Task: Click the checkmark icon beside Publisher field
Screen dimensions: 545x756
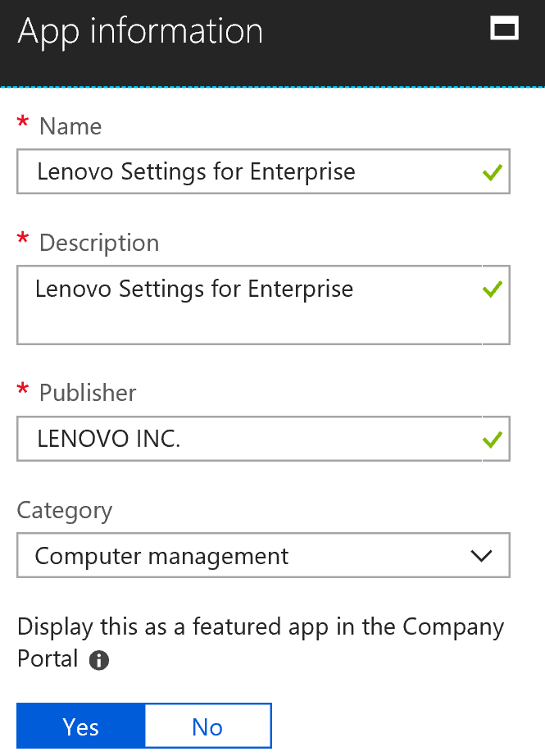Action: coord(492,439)
